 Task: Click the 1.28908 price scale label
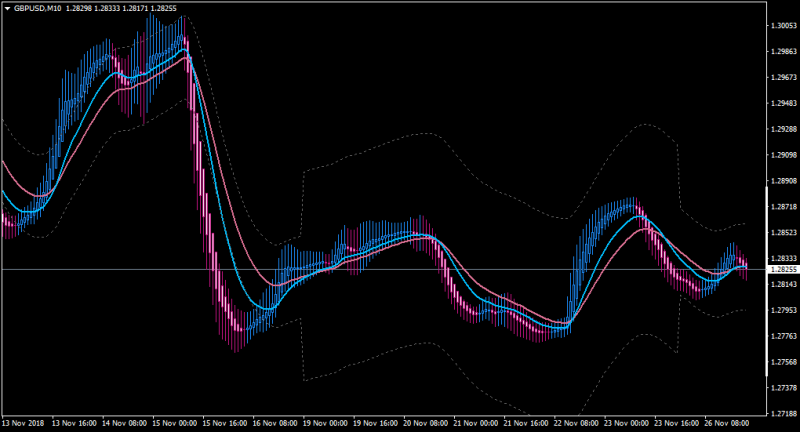click(784, 181)
